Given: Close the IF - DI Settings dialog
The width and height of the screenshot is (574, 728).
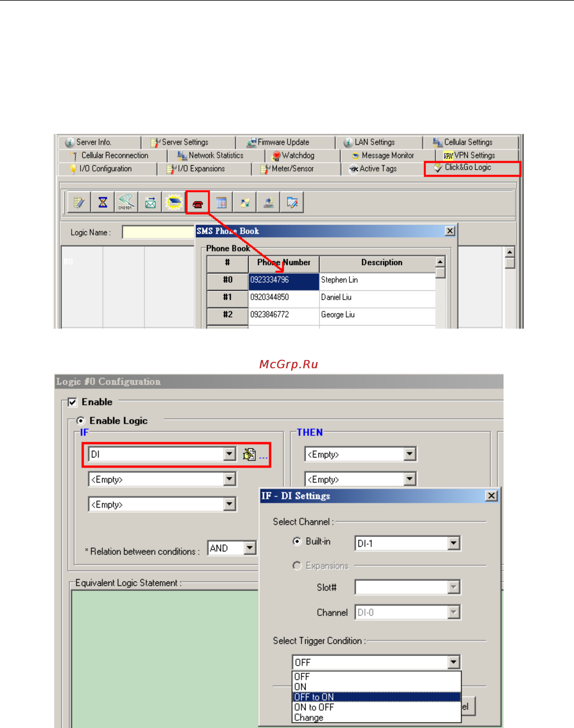Looking at the screenshot, I should coord(491,496).
